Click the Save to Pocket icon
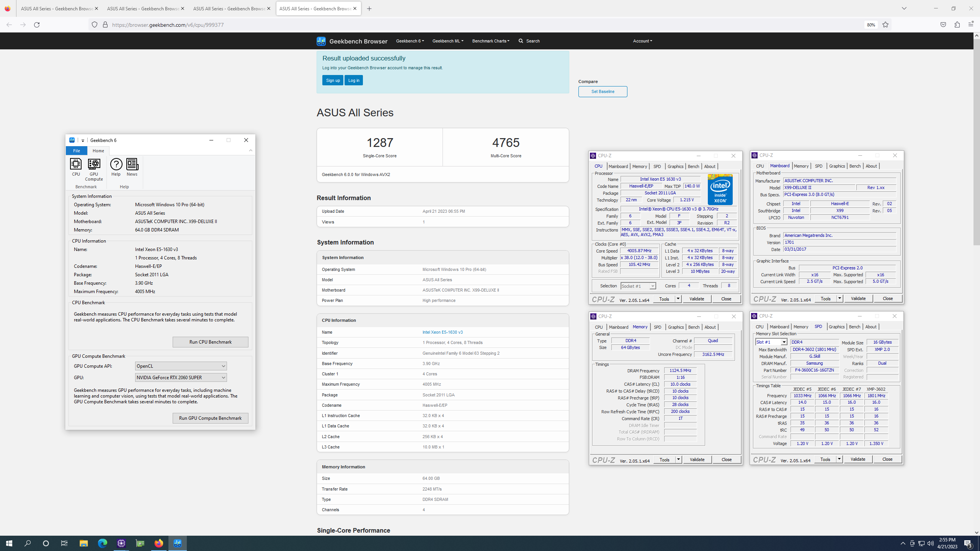Screen dimensions: 980x551 click(943, 25)
